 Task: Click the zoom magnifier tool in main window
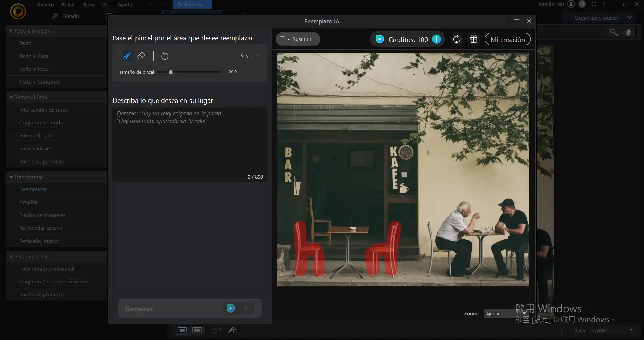point(613,32)
